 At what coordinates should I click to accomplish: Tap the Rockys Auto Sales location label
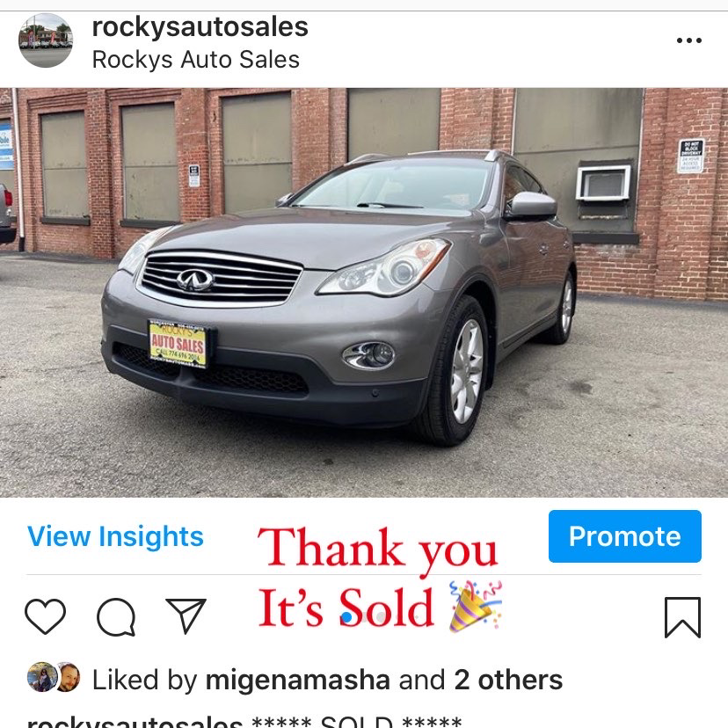tap(196, 60)
